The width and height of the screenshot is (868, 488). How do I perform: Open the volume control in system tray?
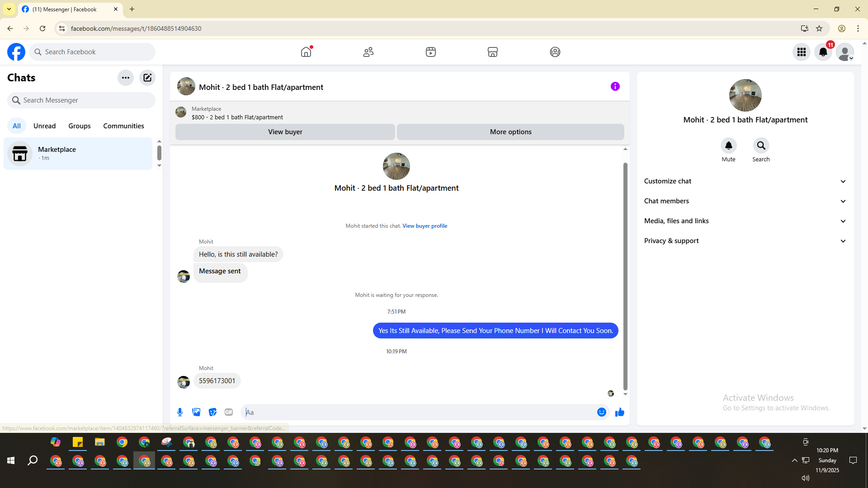pos(805,478)
